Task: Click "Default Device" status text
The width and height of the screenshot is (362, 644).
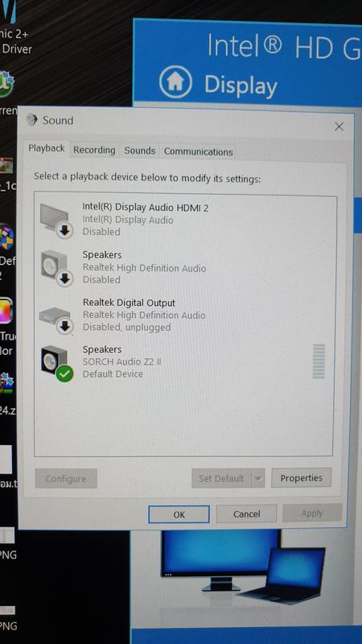Action: [113, 374]
